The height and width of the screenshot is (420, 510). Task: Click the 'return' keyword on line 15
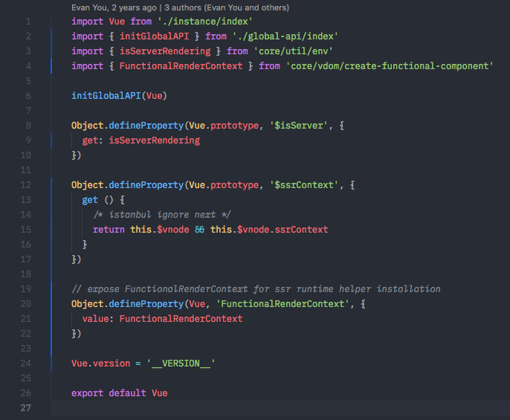coord(109,230)
